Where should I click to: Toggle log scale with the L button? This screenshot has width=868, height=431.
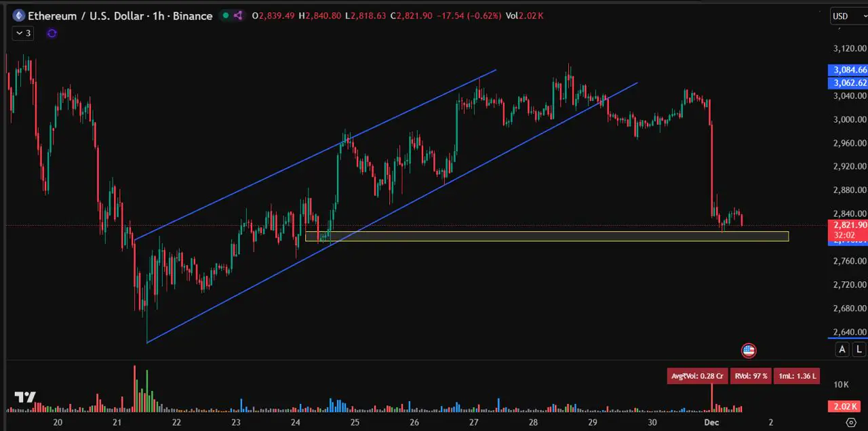click(859, 350)
